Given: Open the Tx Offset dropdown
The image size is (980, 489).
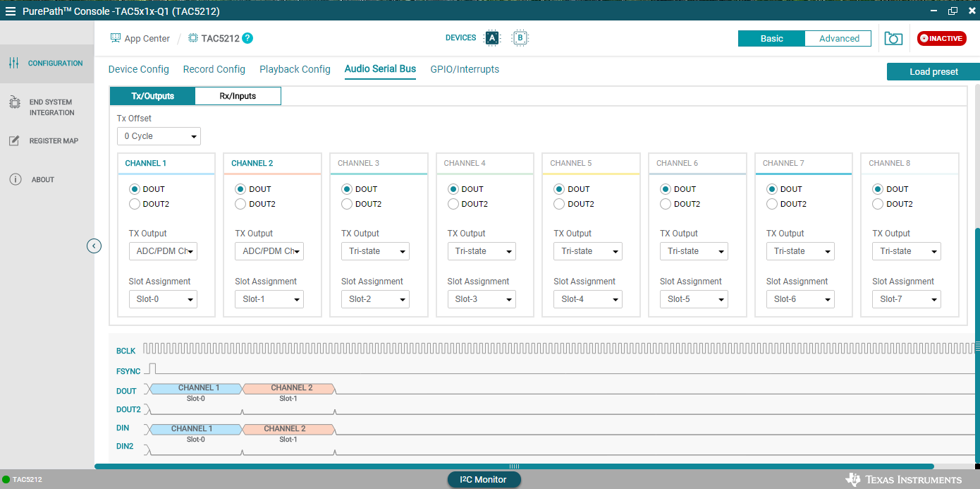Looking at the screenshot, I should click(159, 136).
